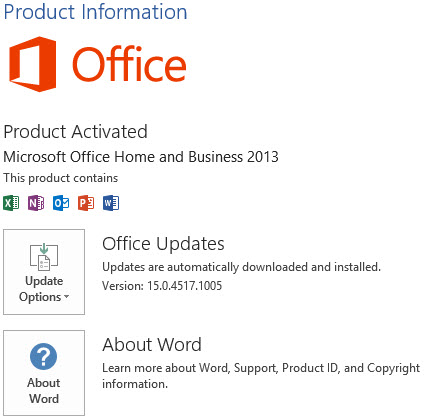The height and width of the screenshot is (419, 428).
Task: Click the Outlook app icon
Action: 61,203
